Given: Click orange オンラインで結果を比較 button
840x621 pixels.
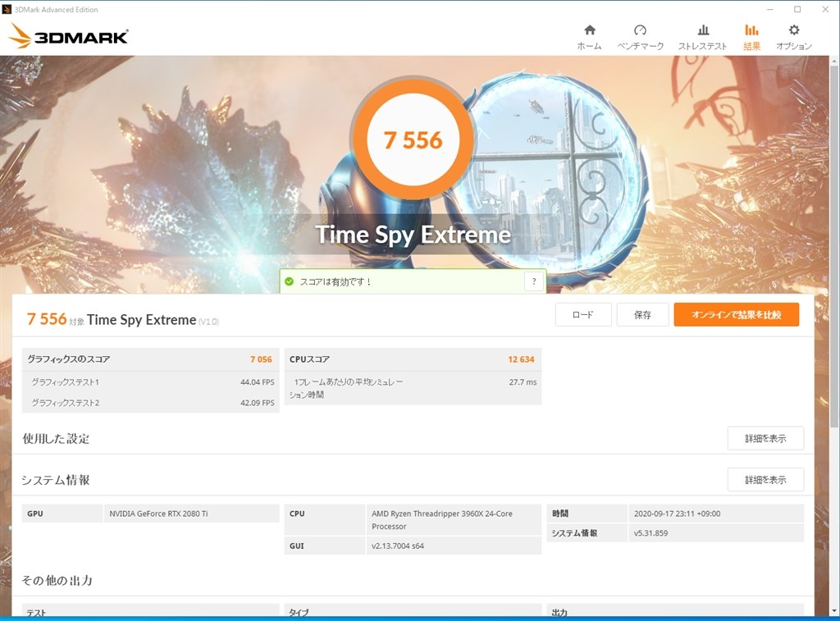Looking at the screenshot, I should tap(736, 315).
